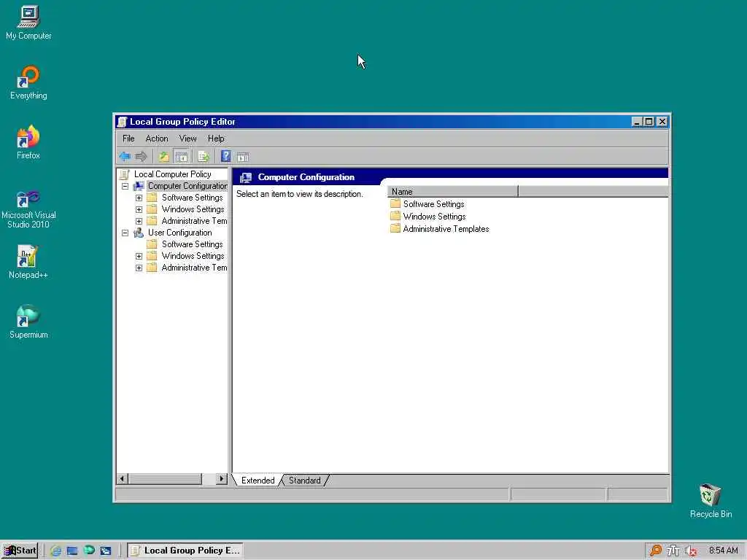Click the Show Desktop quick launch icon

(x=72, y=551)
